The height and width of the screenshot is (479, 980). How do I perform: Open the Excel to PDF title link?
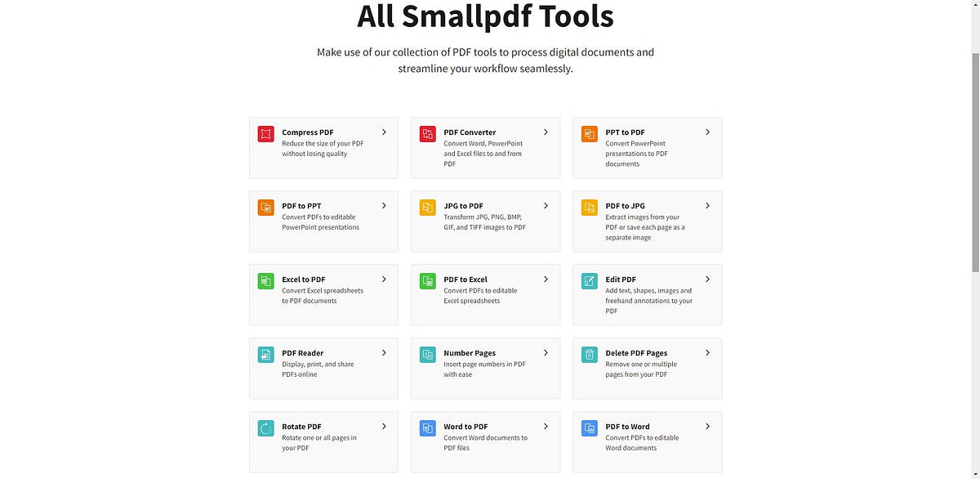[x=304, y=280]
